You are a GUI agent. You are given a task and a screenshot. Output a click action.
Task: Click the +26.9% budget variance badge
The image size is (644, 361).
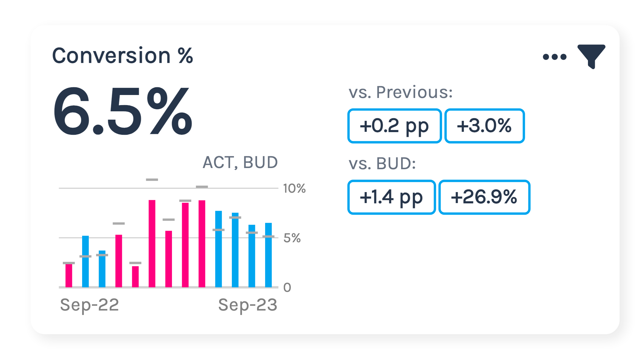(484, 197)
